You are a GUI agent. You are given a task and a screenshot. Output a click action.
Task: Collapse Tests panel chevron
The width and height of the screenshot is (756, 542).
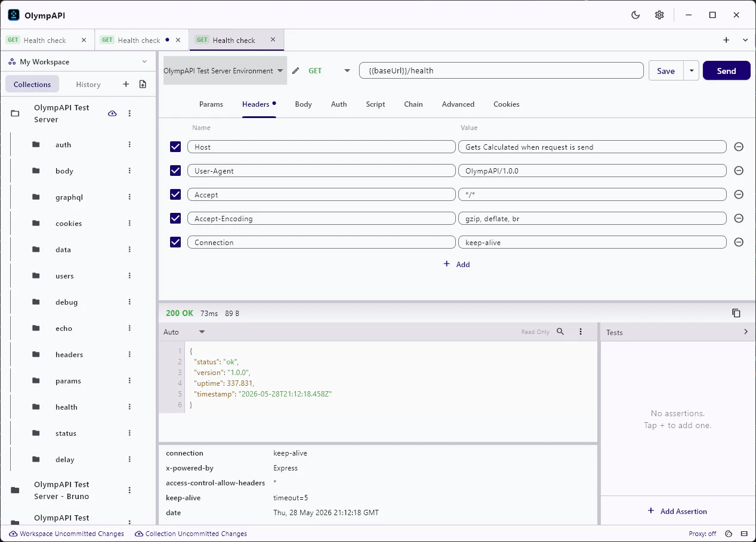click(x=746, y=332)
